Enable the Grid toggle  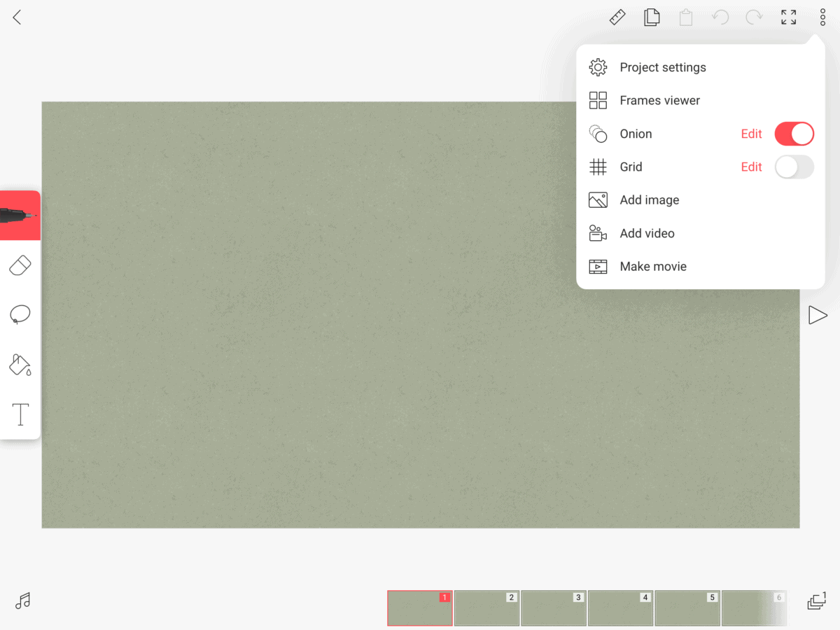click(x=794, y=167)
